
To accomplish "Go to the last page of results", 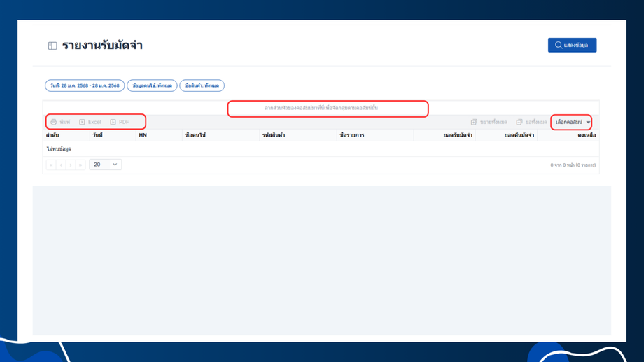I will 80,165.
